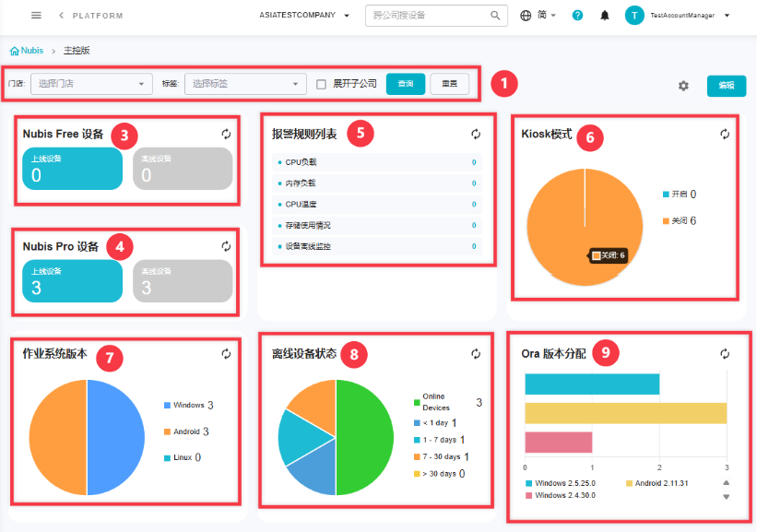
Task: Open Nubis Pro online devices card
Action: pos(73,281)
